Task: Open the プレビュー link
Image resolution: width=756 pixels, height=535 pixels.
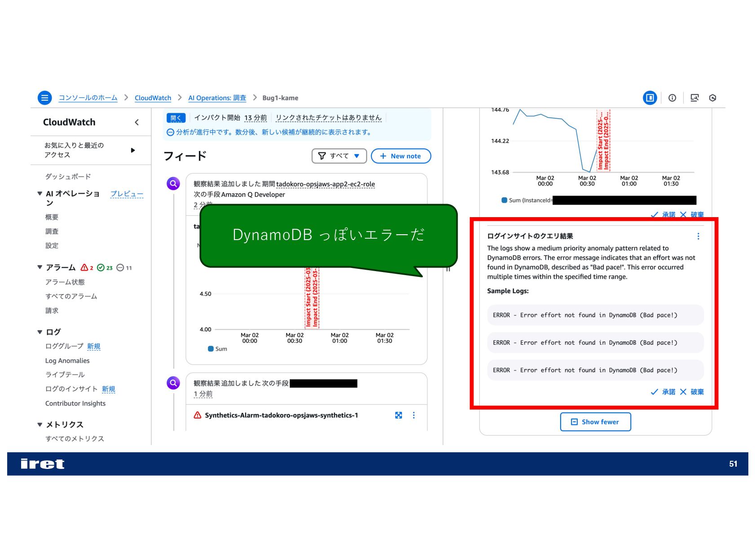Action: (x=127, y=194)
